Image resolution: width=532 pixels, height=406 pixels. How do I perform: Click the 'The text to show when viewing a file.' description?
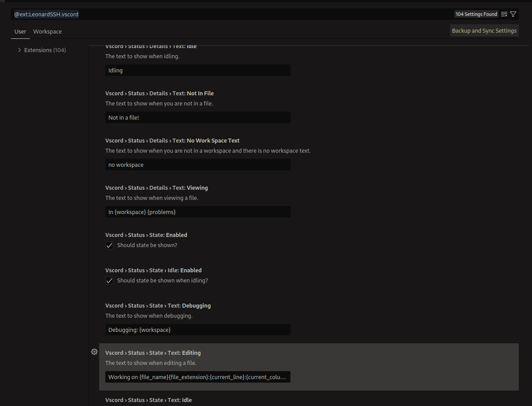152,198
